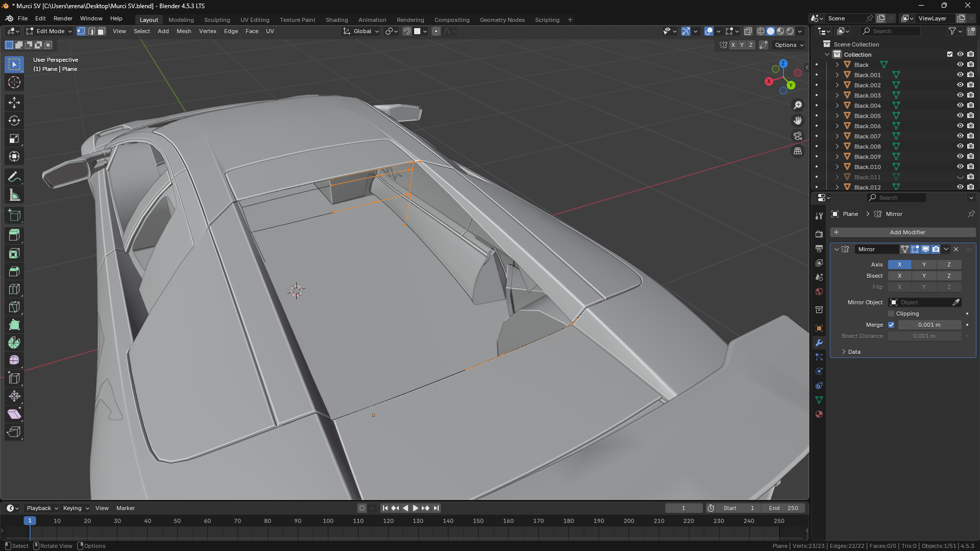The width and height of the screenshot is (980, 551).
Task: Select the Knife tool
Action: pyautogui.click(x=14, y=307)
